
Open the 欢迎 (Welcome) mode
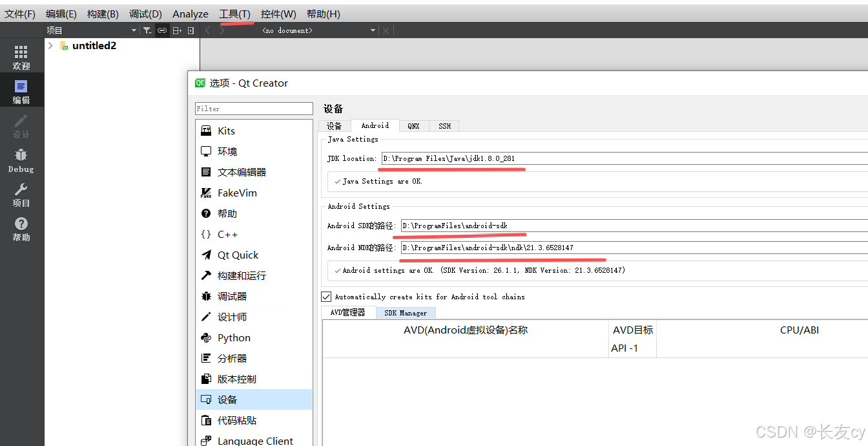pos(21,57)
